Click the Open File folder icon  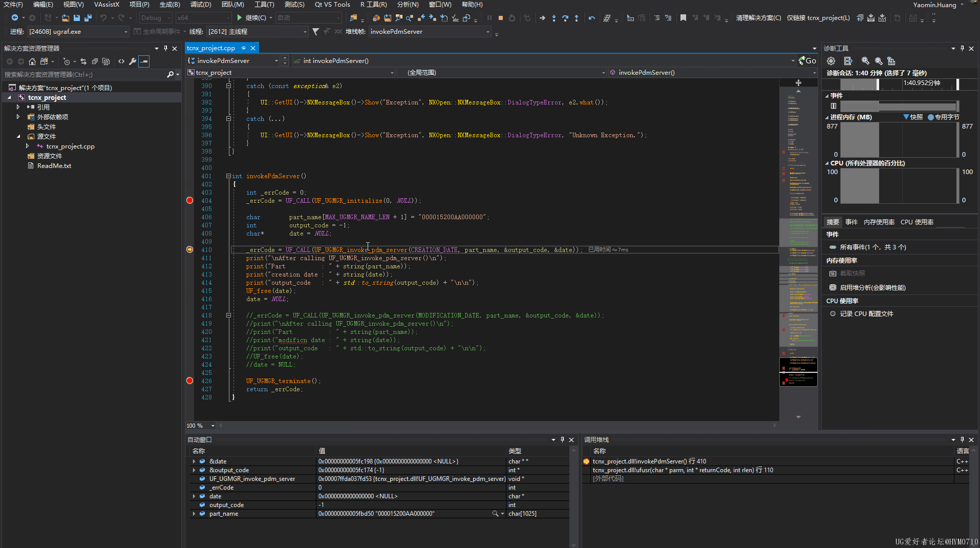pyautogui.click(x=66, y=18)
